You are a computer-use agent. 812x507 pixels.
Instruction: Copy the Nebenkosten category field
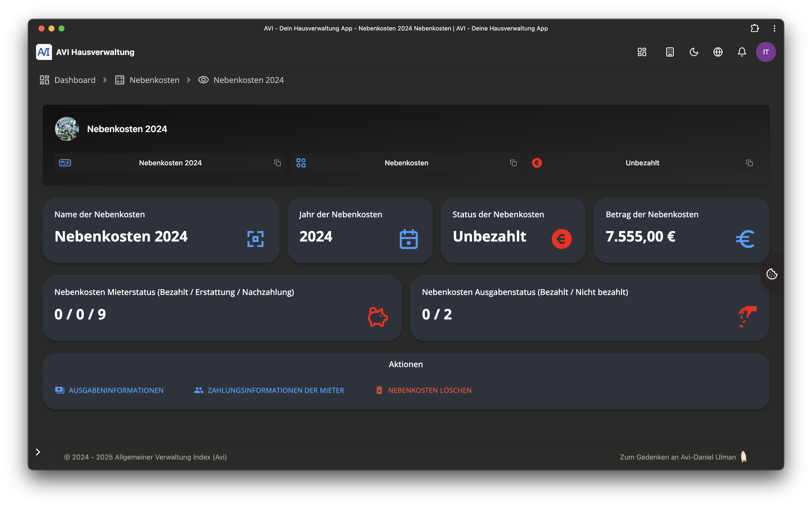click(x=513, y=163)
